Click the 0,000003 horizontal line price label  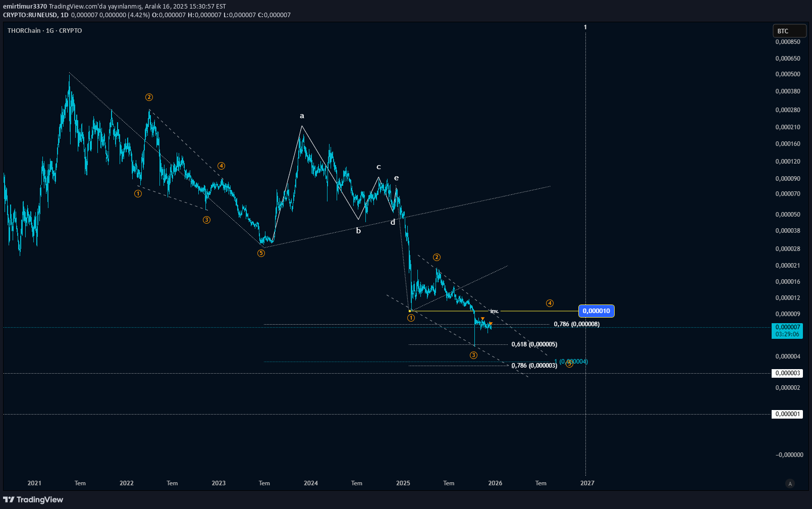[x=787, y=373]
